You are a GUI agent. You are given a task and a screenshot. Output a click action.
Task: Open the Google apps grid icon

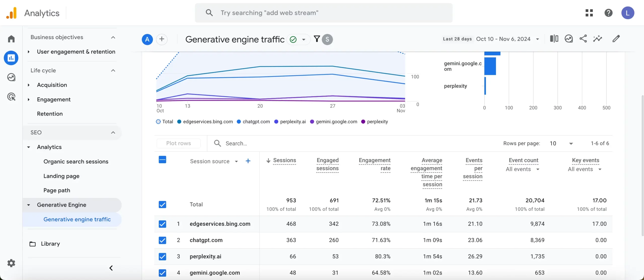click(x=589, y=13)
